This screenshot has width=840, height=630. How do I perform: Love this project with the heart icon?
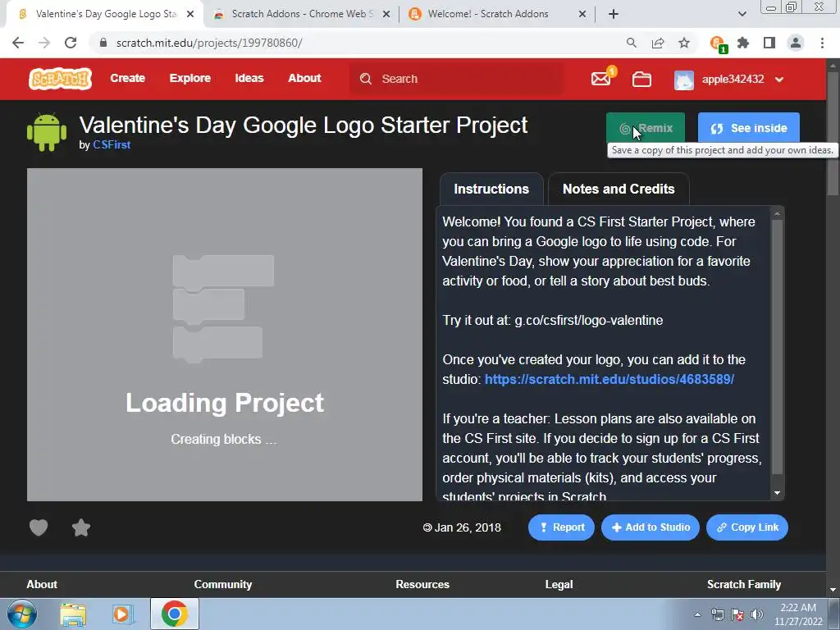coord(39,527)
